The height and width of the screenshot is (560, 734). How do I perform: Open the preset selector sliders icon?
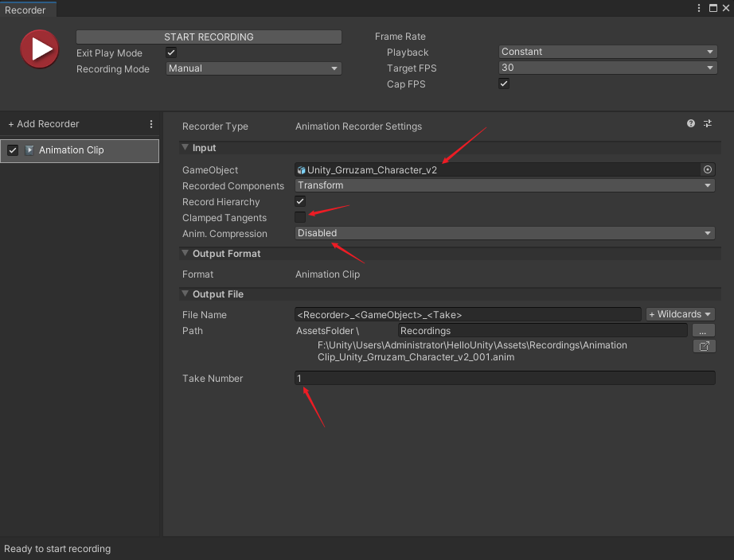707,123
